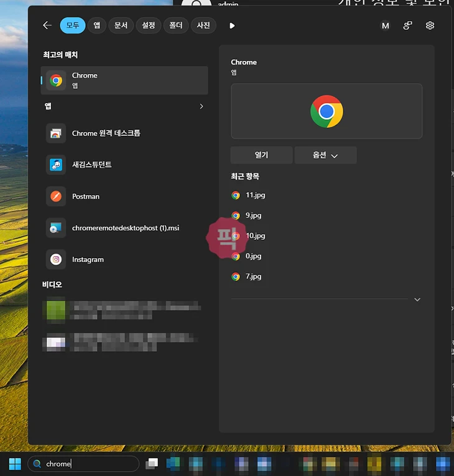Click the linked accounts icon beside M avatar

407,25
